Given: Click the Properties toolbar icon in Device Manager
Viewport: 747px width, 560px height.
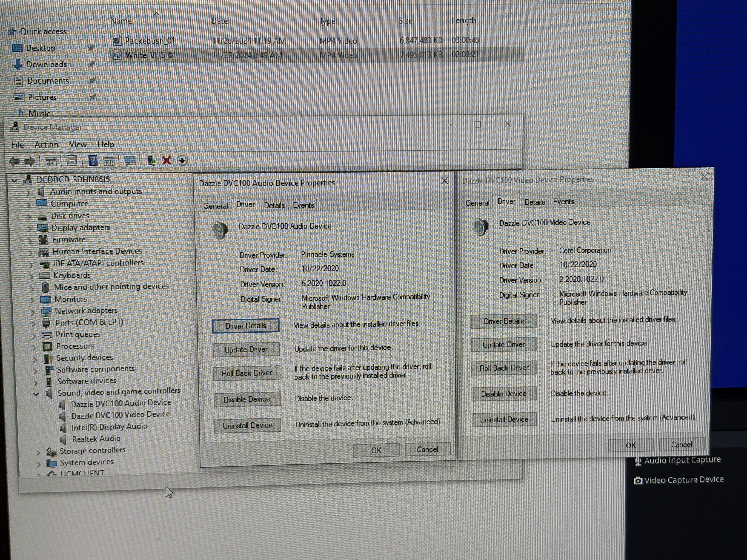Looking at the screenshot, I should [72, 161].
